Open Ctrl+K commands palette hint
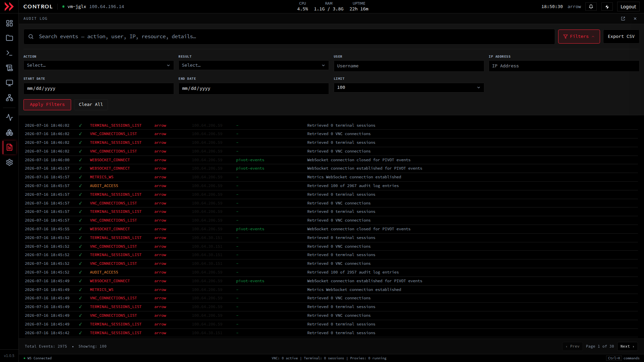 pyautogui.click(x=623, y=358)
